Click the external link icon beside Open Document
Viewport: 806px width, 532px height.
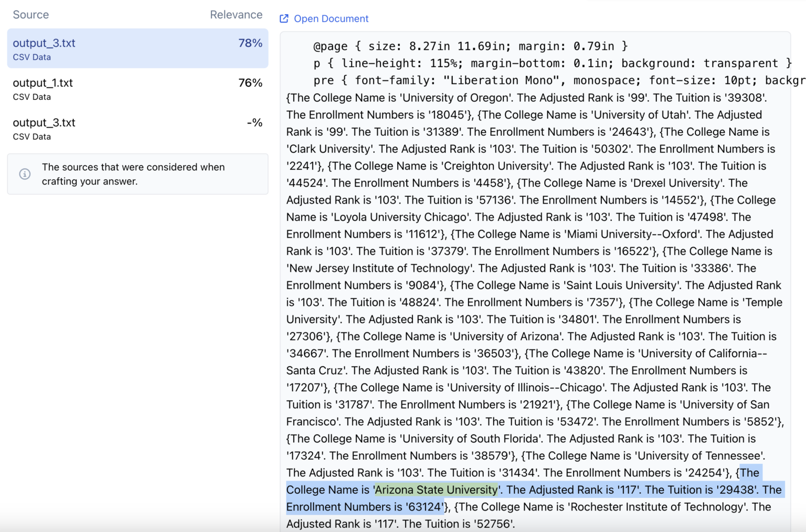(284, 19)
